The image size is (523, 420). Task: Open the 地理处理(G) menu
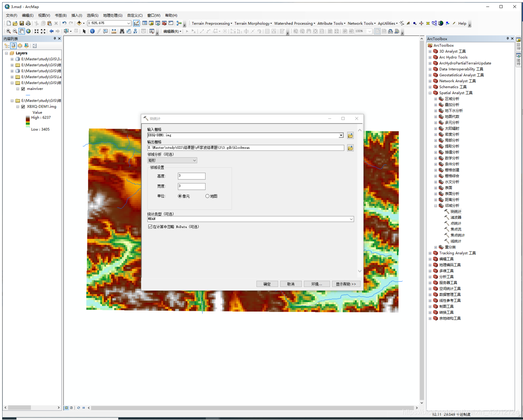pyautogui.click(x=112, y=15)
